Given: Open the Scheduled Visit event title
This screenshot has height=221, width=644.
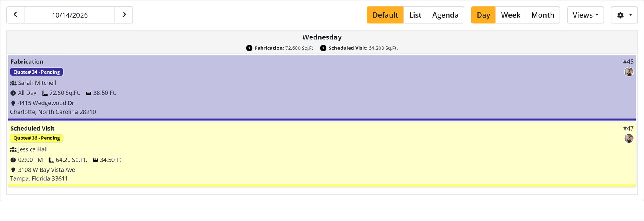Looking at the screenshot, I should [x=33, y=129].
